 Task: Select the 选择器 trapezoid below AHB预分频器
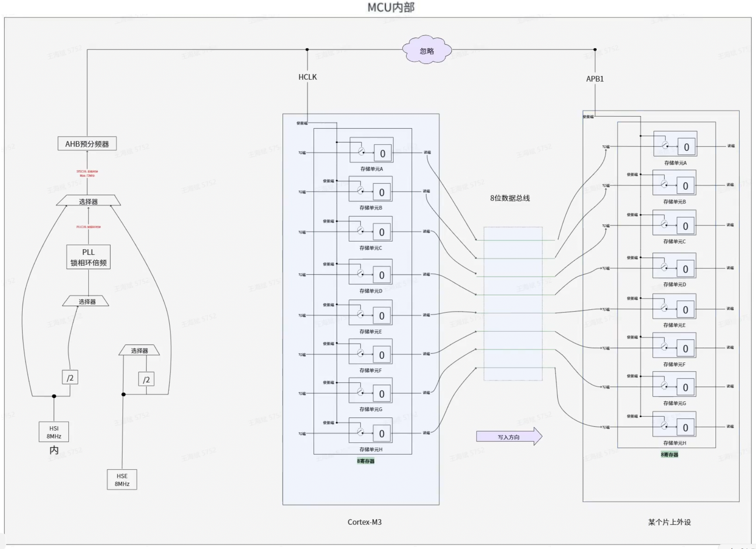(88, 200)
